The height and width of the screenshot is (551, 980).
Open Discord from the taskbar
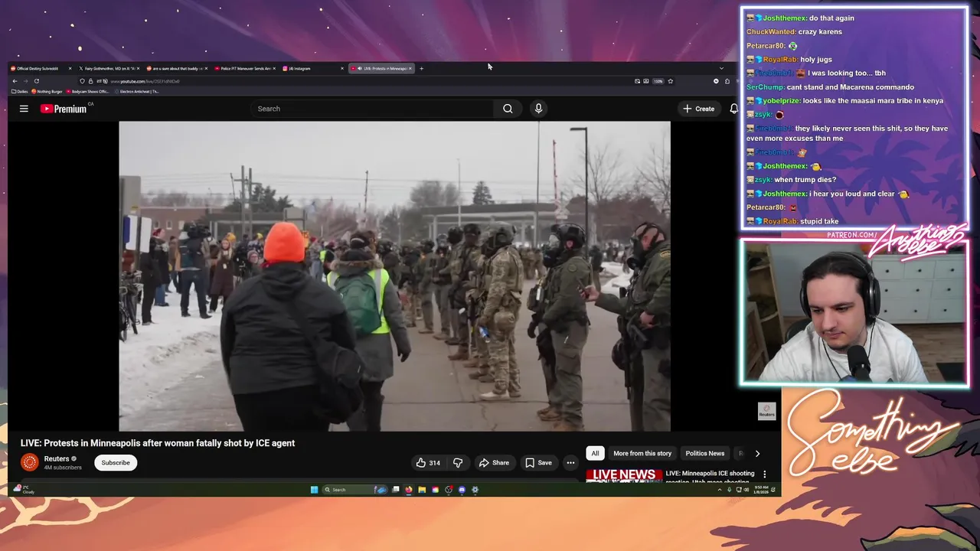point(462,490)
